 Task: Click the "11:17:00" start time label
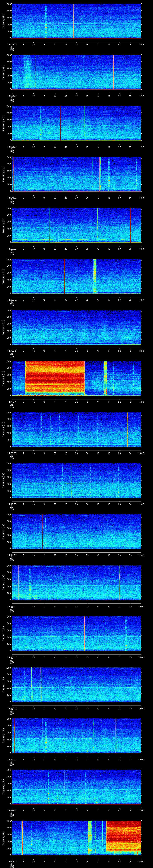[12, 861]
